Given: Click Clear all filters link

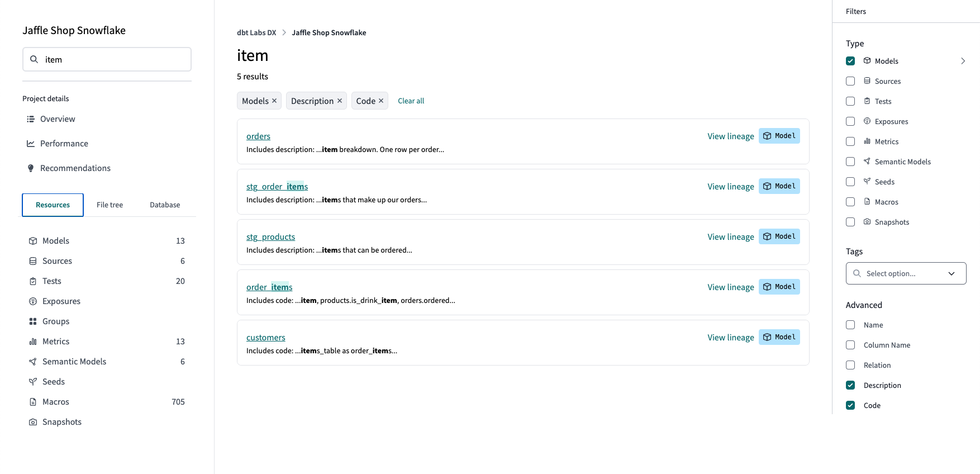Looking at the screenshot, I should coord(411,101).
